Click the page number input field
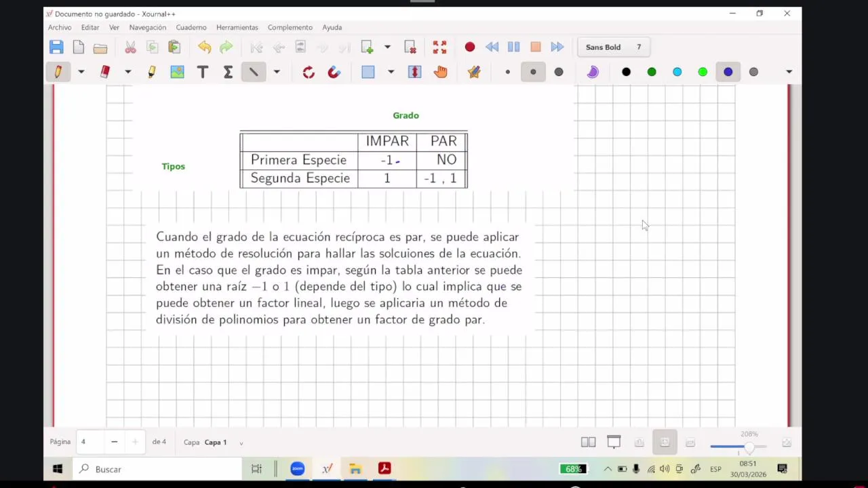This screenshot has width=868, height=488. coord(90,442)
